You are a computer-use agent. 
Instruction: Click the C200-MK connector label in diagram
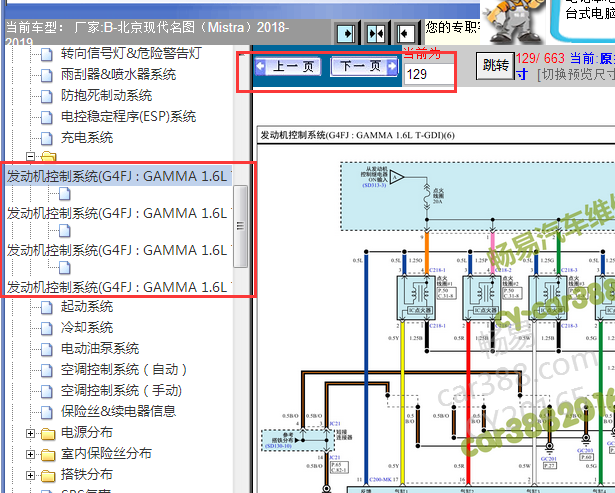pyautogui.click(x=380, y=480)
